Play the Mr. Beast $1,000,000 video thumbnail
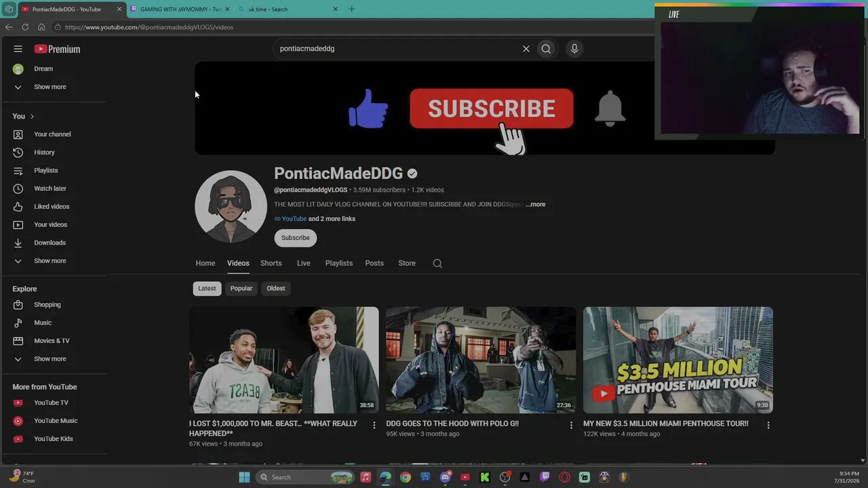Screen dimensions: 868x488 click(x=284, y=360)
